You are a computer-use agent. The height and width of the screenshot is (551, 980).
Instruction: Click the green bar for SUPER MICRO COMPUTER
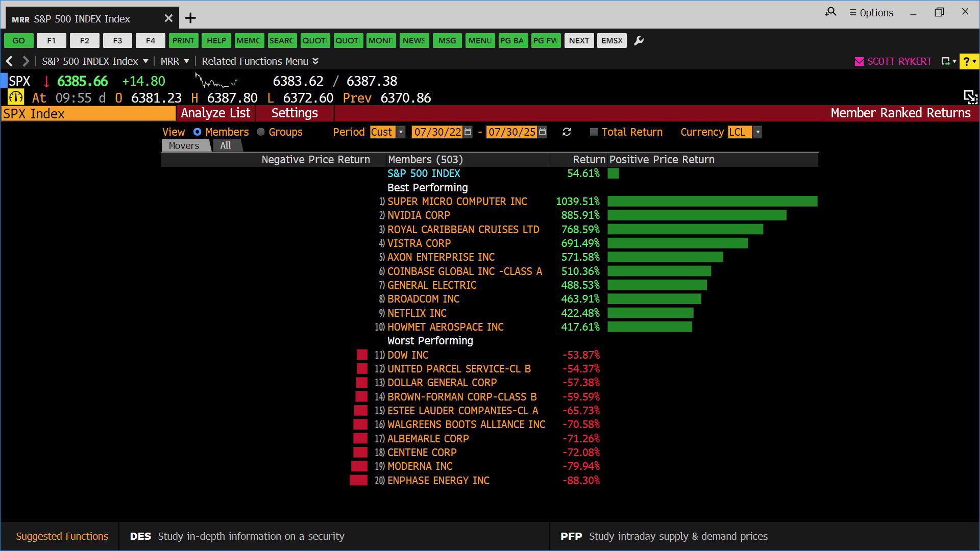[713, 202]
